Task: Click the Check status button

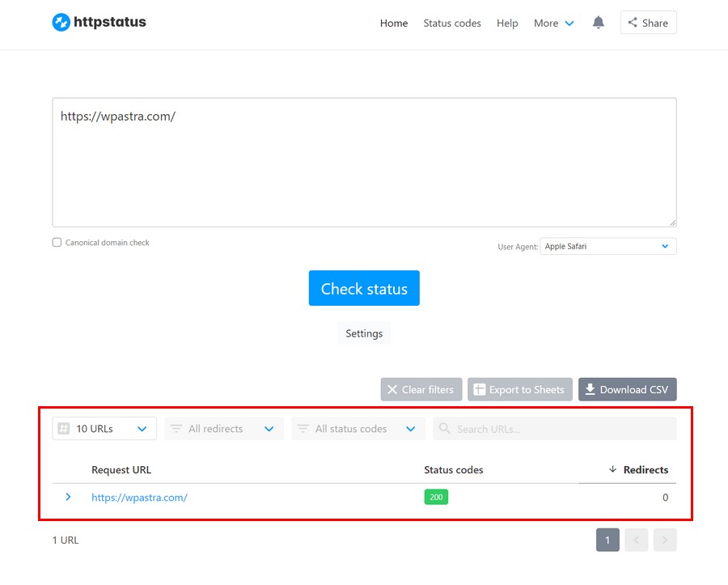Action: point(364,288)
